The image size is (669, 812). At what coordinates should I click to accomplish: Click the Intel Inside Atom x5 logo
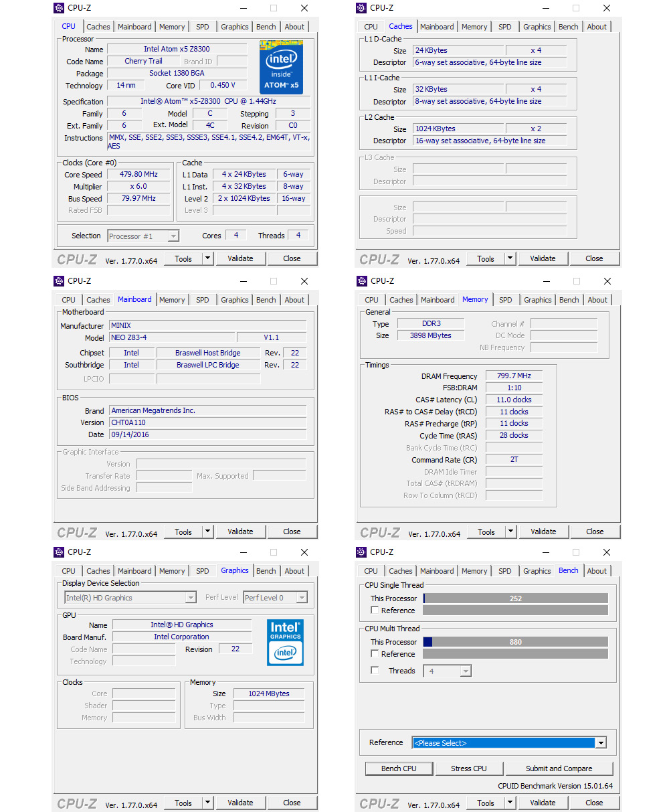(x=281, y=67)
